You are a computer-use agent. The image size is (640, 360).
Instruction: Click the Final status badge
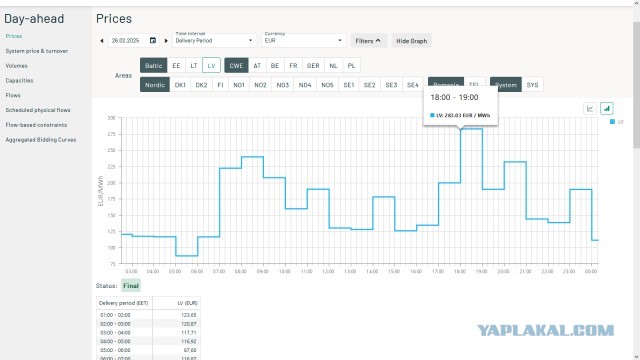pos(131,286)
